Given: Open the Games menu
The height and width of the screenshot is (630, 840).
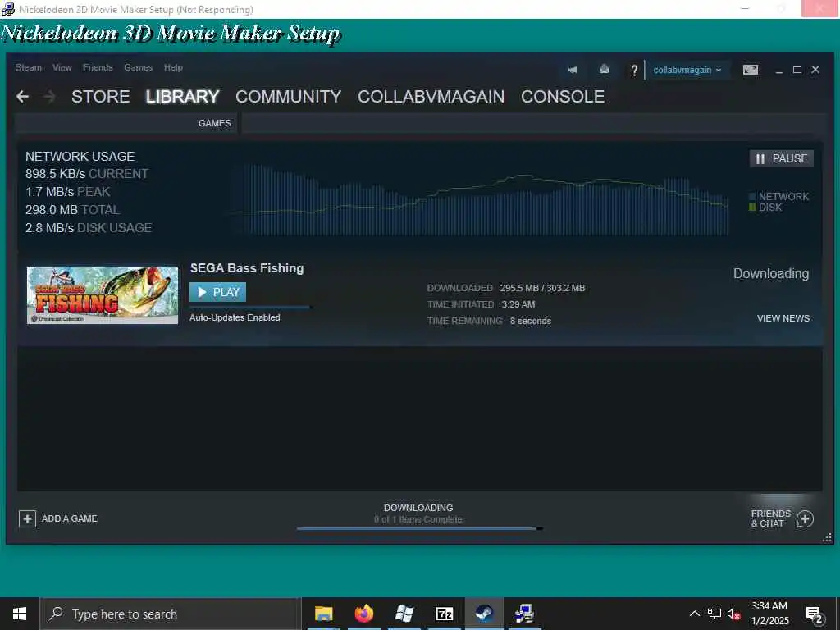Looking at the screenshot, I should 138,67.
